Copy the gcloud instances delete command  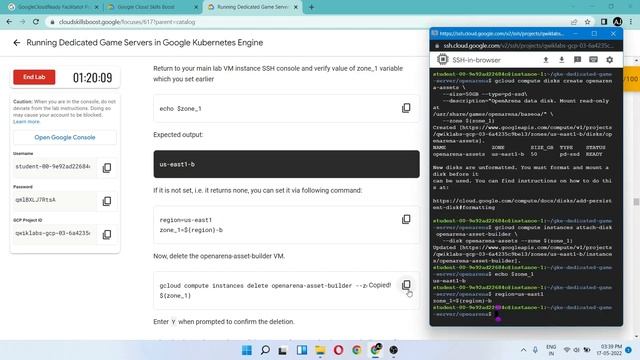pyautogui.click(x=406, y=285)
